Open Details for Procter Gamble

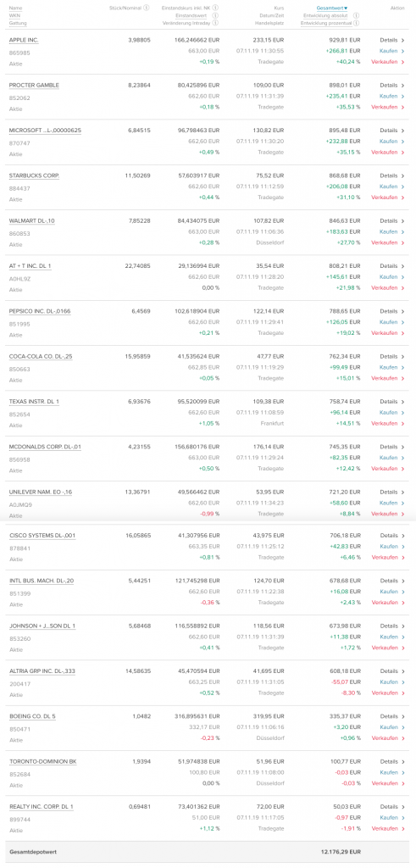pos(391,86)
